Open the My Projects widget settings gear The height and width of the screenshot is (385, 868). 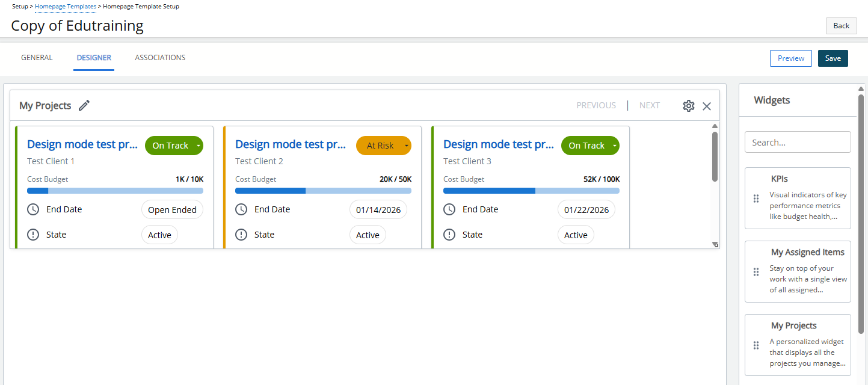(x=688, y=105)
